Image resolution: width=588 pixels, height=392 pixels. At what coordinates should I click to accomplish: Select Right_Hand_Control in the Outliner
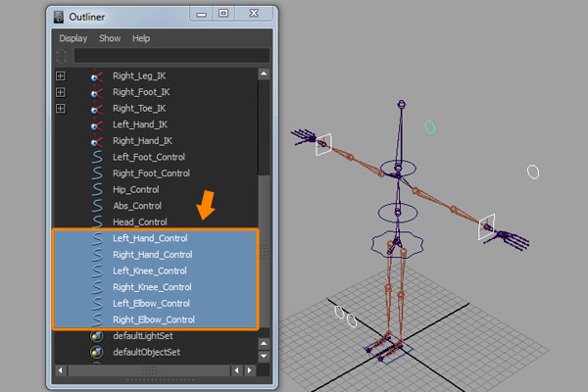(153, 255)
